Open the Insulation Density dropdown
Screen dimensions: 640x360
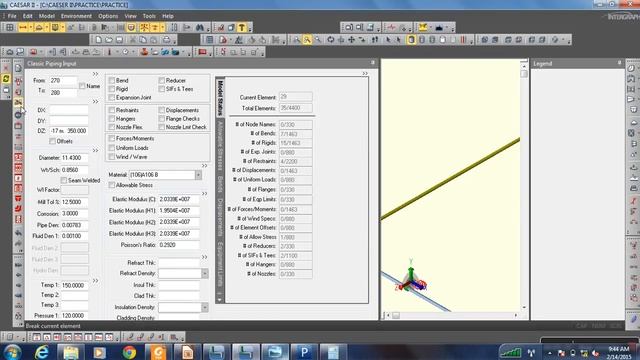click(205, 307)
